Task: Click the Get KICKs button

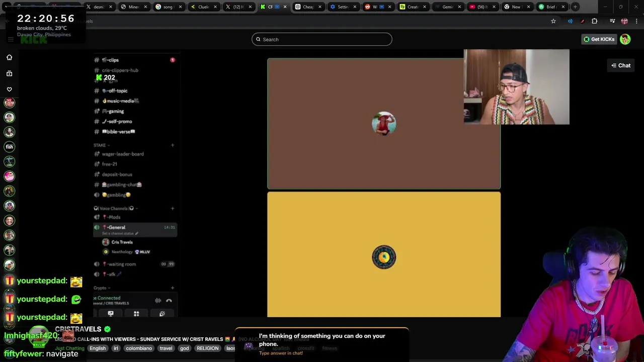Action: pos(599,39)
